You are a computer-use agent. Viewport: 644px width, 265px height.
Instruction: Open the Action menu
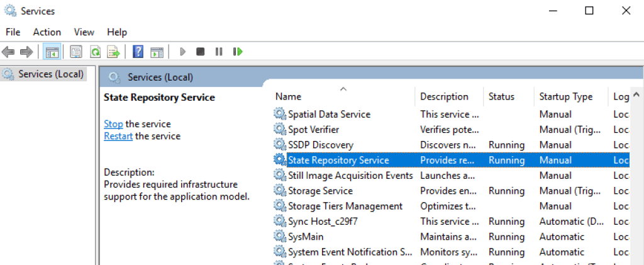coord(47,32)
